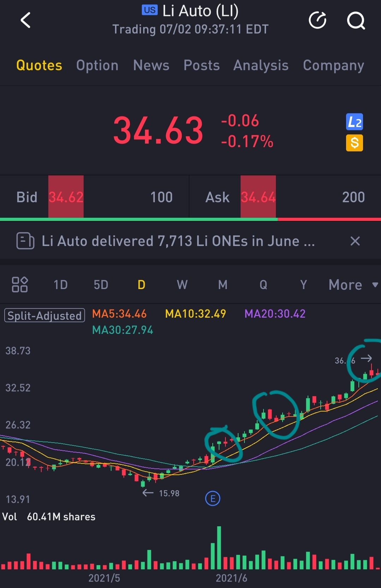The width and height of the screenshot is (381, 588).
Task: Tap the news document icon
Action: point(25,241)
